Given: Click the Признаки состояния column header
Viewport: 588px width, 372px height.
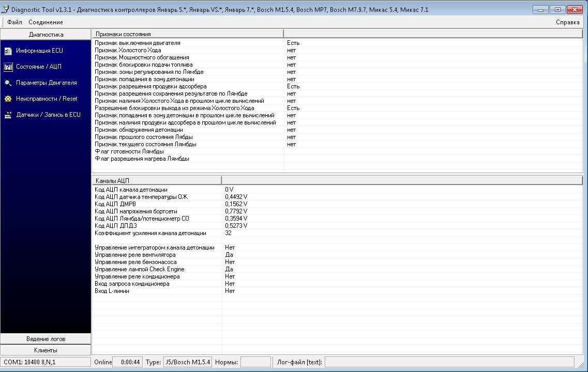Looking at the screenshot, I should 188,34.
